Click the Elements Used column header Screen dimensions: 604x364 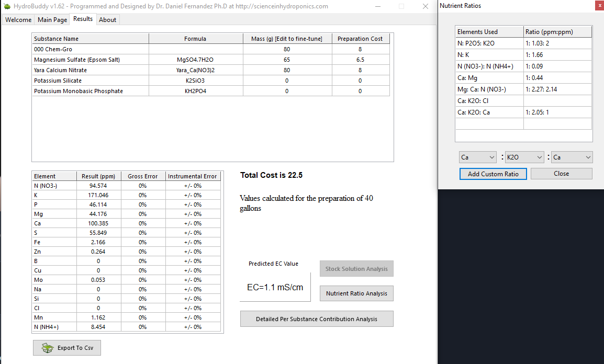489,31
